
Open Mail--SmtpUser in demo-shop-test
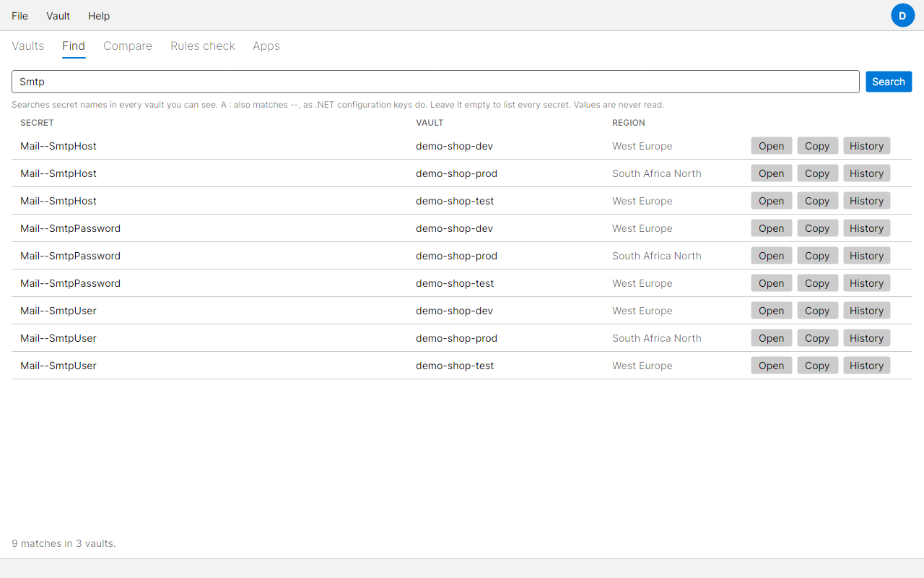(x=771, y=366)
